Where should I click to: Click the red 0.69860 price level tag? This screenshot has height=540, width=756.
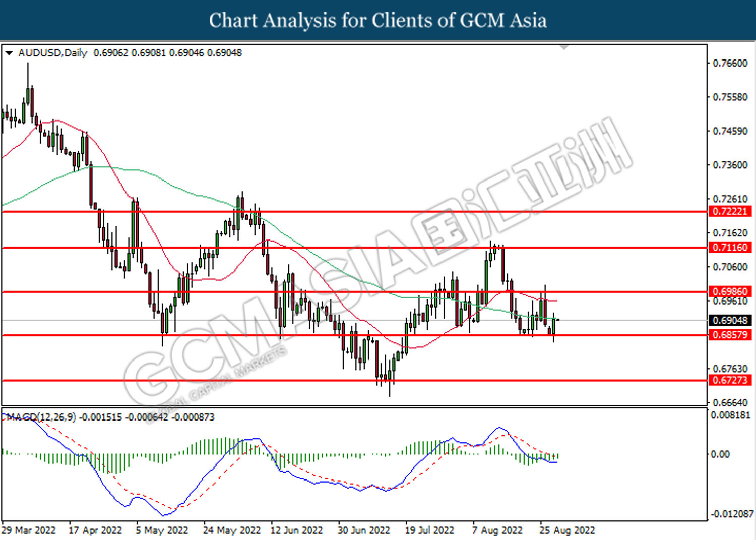tap(730, 291)
